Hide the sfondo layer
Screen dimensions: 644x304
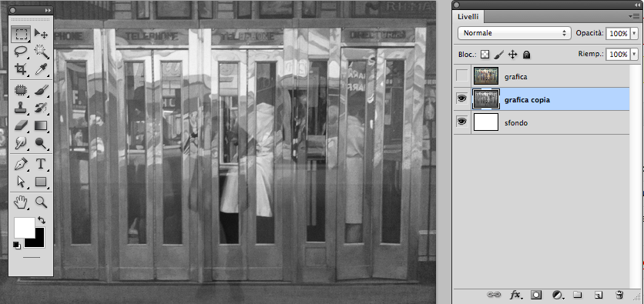pos(462,122)
